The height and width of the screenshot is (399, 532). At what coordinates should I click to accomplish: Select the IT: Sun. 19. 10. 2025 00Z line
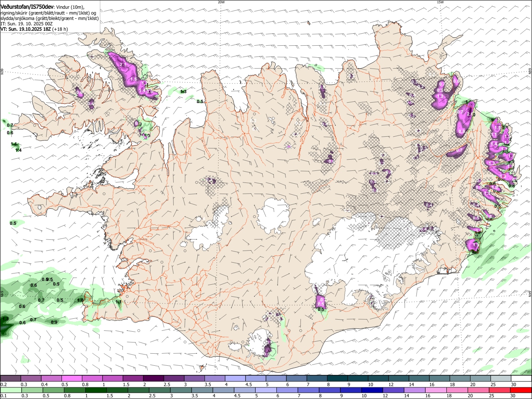click(27, 24)
